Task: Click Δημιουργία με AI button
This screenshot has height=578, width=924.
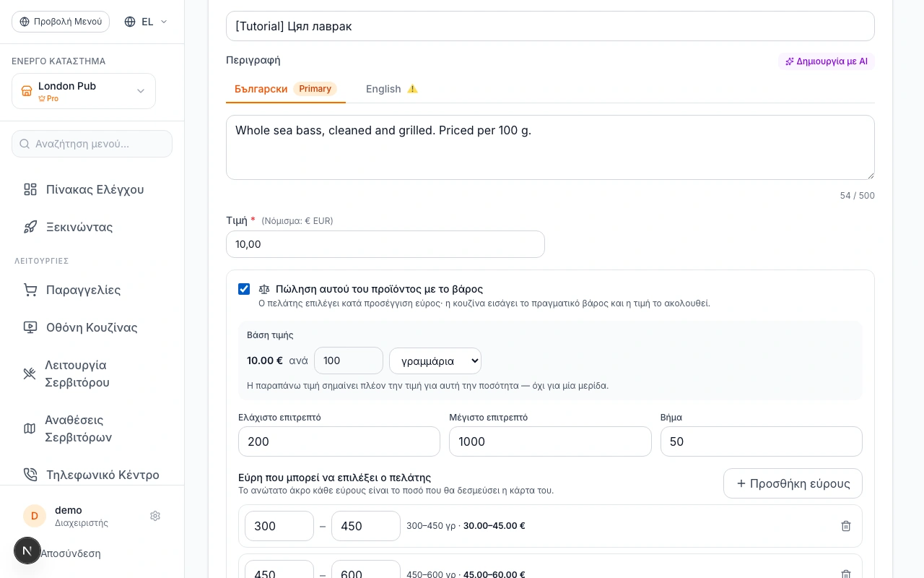Action: (x=827, y=61)
